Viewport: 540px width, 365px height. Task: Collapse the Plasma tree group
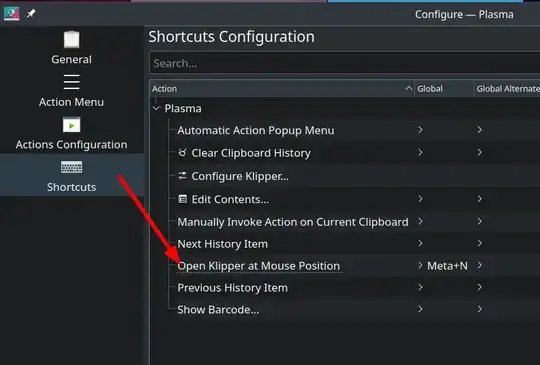[x=156, y=108]
